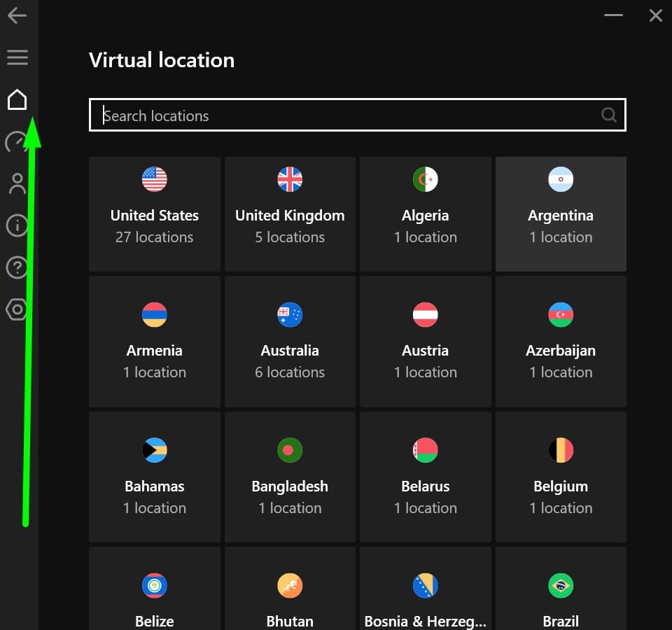Click the United States label
This screenshot has width=672, height=630.
154,215
